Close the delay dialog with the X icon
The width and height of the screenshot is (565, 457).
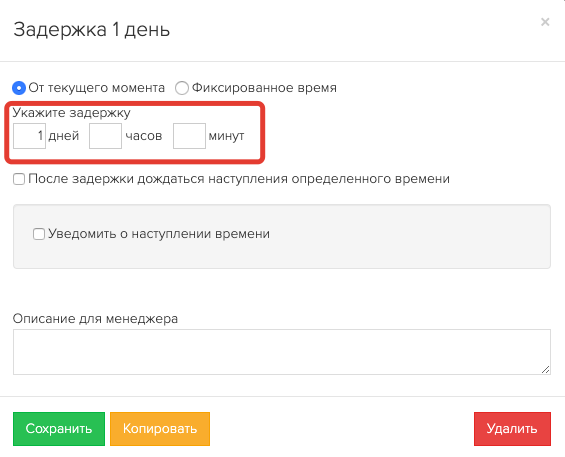click(x=545, y=22)
